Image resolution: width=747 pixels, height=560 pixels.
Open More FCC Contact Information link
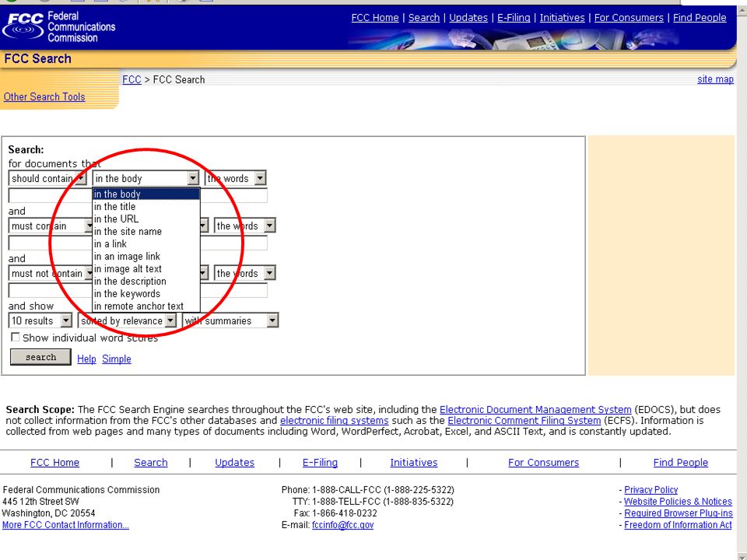click(65, 525)
